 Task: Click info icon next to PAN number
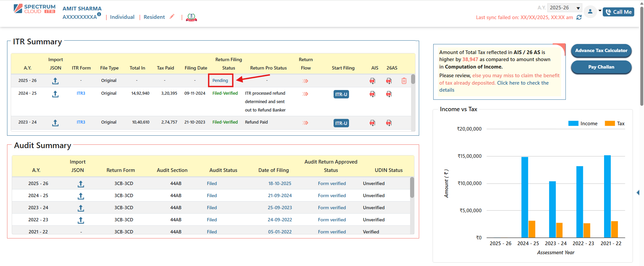[99, 14]
